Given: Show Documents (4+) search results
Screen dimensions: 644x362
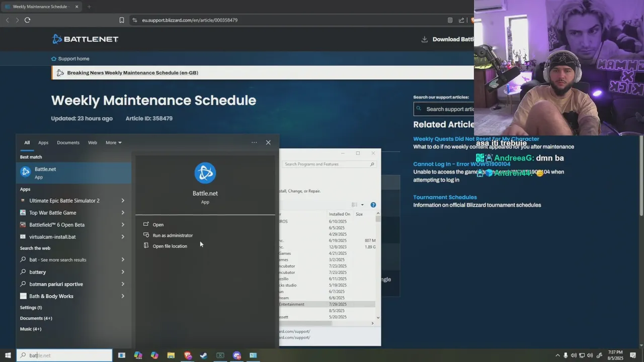Looking at the screenshot, I should tap(36, 318).
